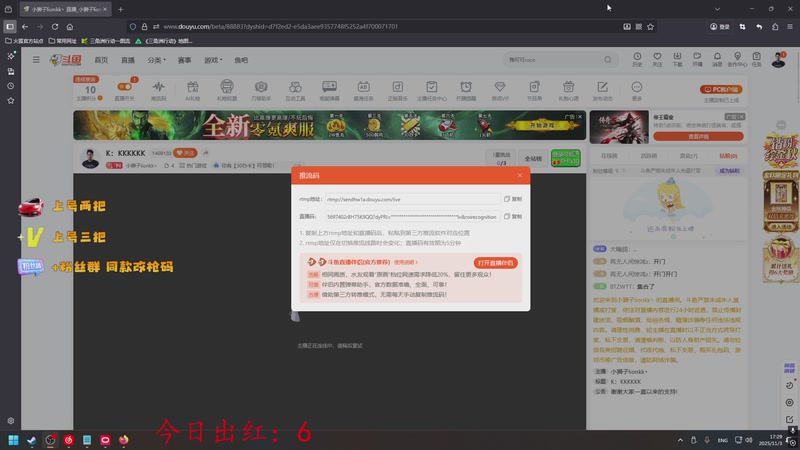Open Firefox from the taskbar

click(123, 440)
